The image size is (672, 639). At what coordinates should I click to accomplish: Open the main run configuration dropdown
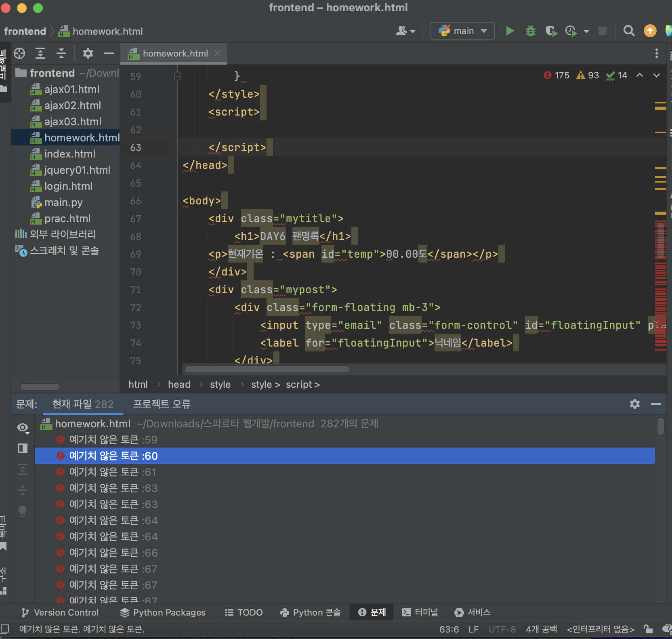pyautogui.click(x=463, y=31)
